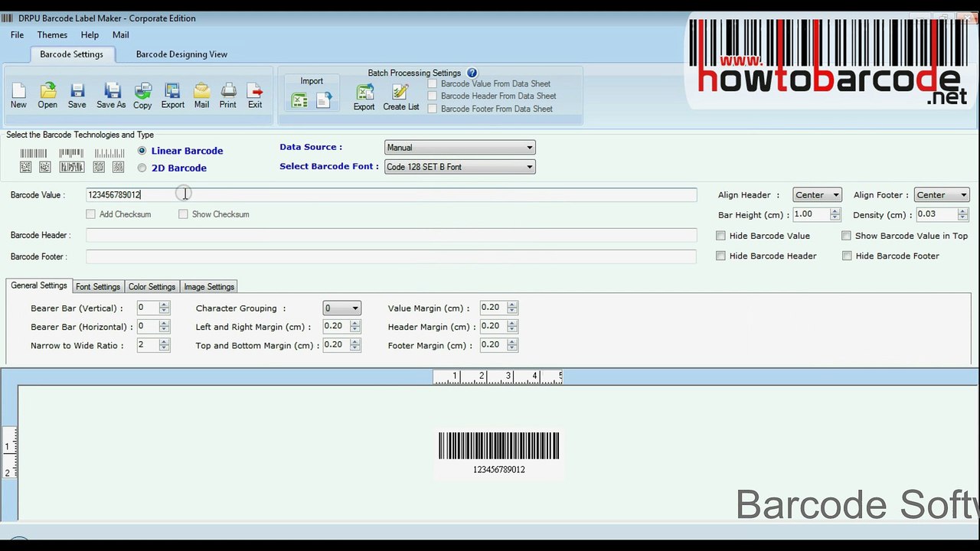This screenshot has height=551, width=980.
Task: Open Batch Processing Settings help icon
Action: pyautogui.click(x=472, y=73)
